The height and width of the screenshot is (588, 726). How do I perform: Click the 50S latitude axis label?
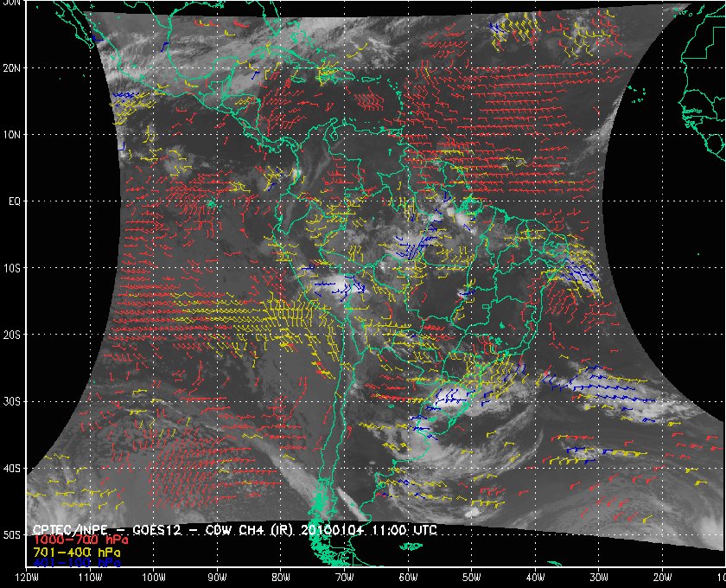point(11,535)
